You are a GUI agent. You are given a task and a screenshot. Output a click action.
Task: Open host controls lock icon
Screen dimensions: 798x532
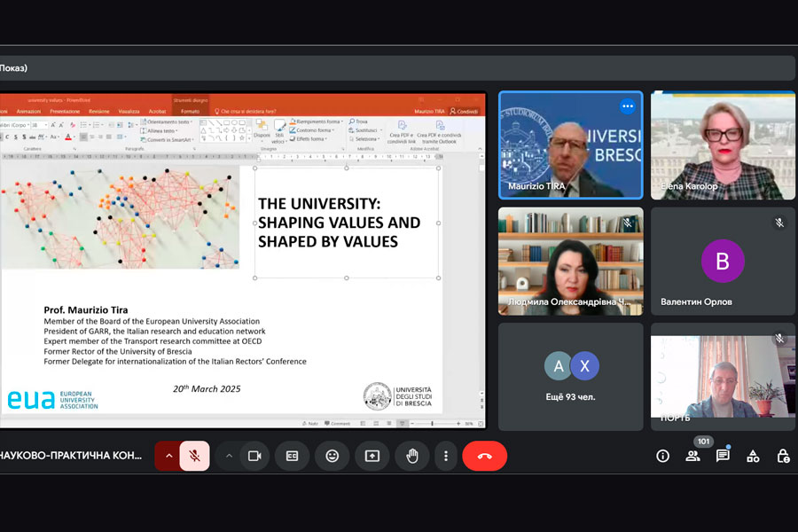[x=783, y=456]
